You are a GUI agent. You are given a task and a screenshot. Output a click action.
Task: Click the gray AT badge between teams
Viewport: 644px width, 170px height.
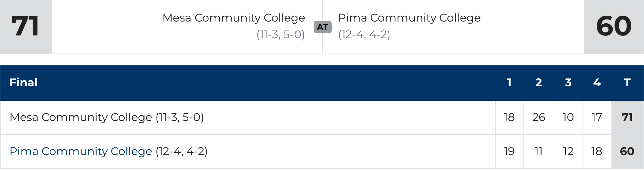322,27
